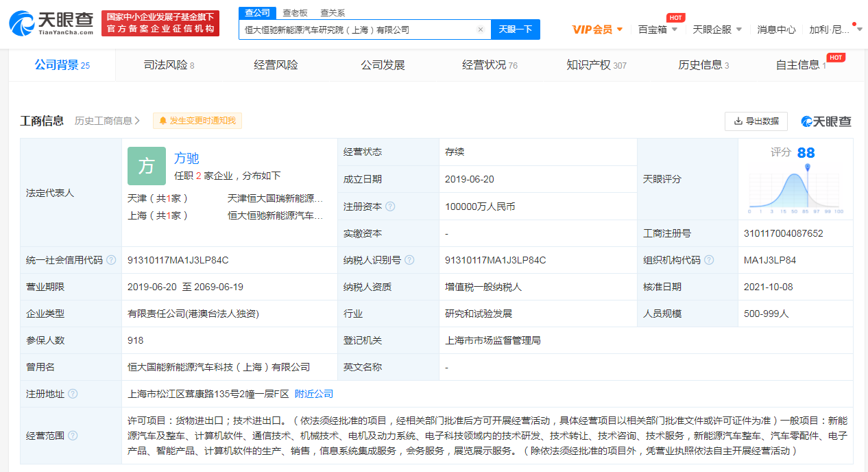Image resolution: width=868 pixels, height=472 pixels.
Task: Clear the search box with the X icon
Action: tap(480, 29)
